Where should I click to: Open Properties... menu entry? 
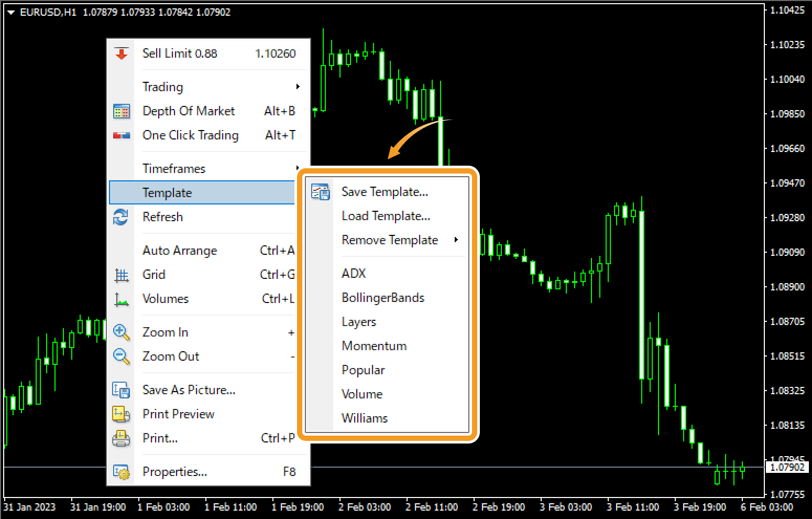[209, 472]
